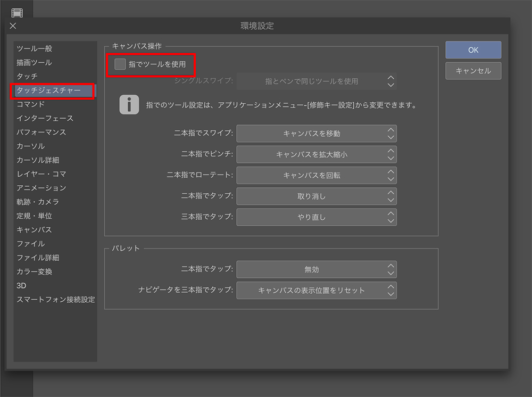Close the 環境設定 dialog with the X icon
532x397 pixels.
click(x=13, y=26)
